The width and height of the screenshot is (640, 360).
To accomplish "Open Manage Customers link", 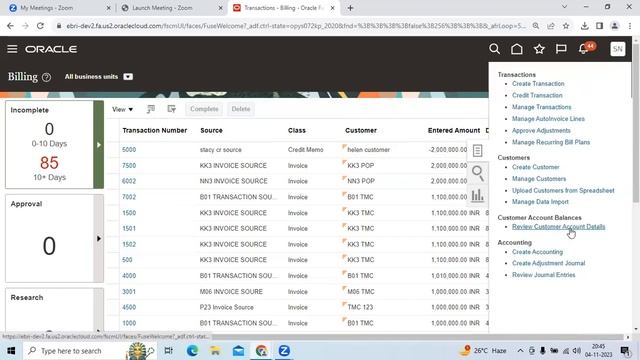I will click(539, 179).
